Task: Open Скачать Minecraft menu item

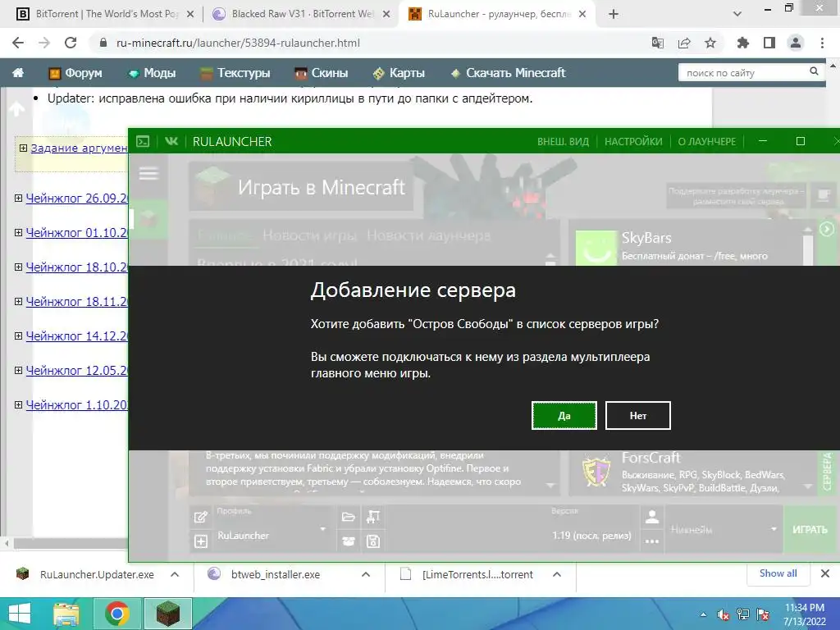Action: coord(508,73)
